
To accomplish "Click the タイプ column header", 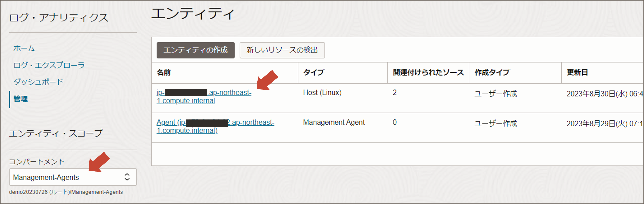I will click(x=314, y=73).
